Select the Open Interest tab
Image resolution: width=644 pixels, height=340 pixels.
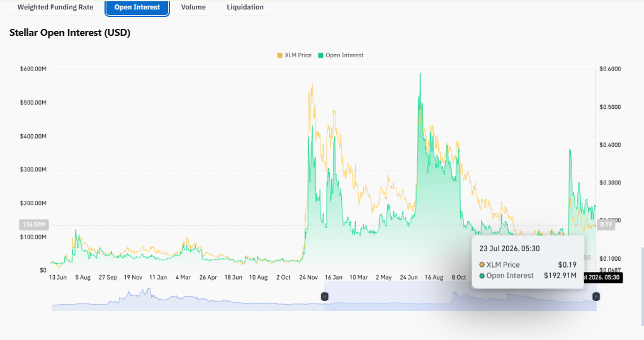point(137,8)
